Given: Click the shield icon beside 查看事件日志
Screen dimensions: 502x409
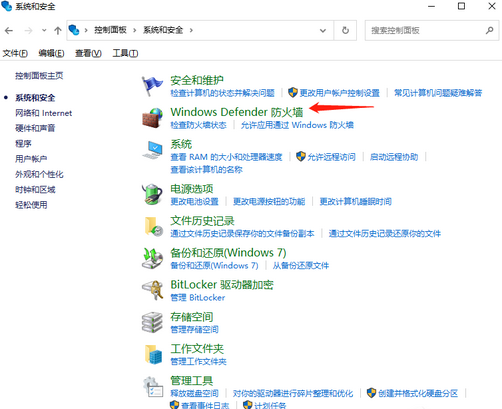Looking at the screenshot, I should point(174,405).
